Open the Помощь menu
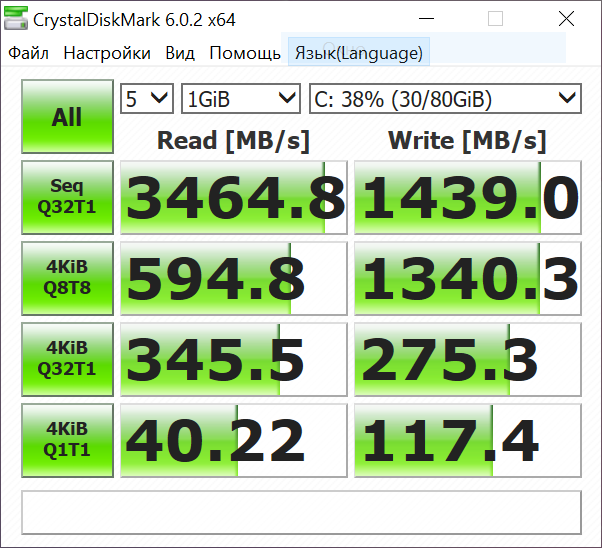This screenshot has width=602, height=548. [245, 53]
